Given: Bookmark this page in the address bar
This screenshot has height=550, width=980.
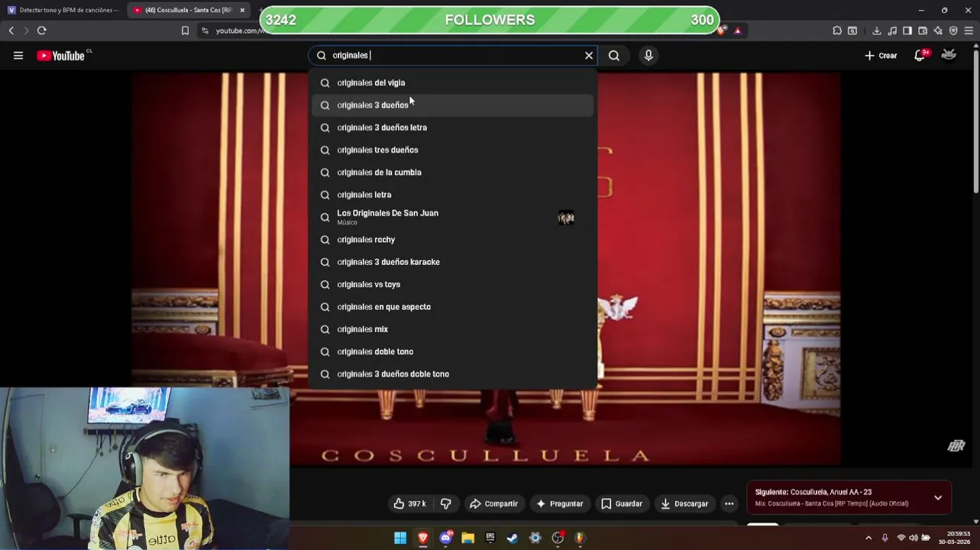Looking at the screenshot, I should click(x=185, y=31).
